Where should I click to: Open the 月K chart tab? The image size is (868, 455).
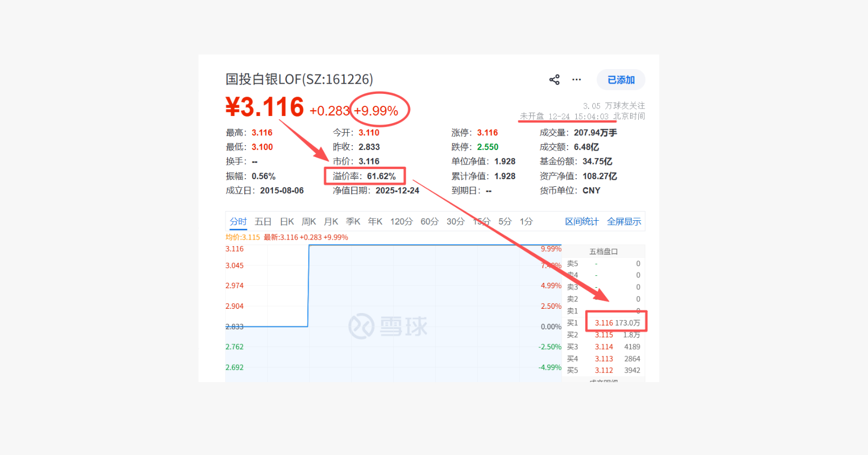[x=331, y=221]
